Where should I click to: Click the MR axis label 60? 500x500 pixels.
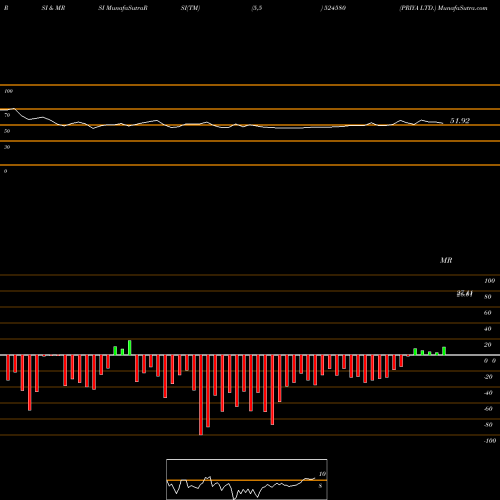click(x=488, y=313)
